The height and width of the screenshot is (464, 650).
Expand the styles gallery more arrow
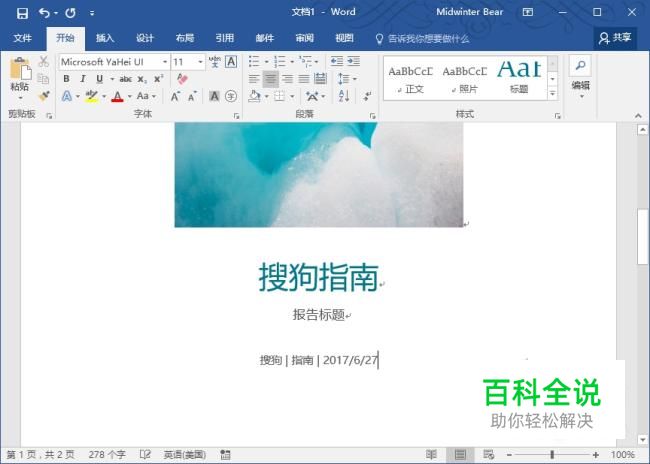click(552, 94)
